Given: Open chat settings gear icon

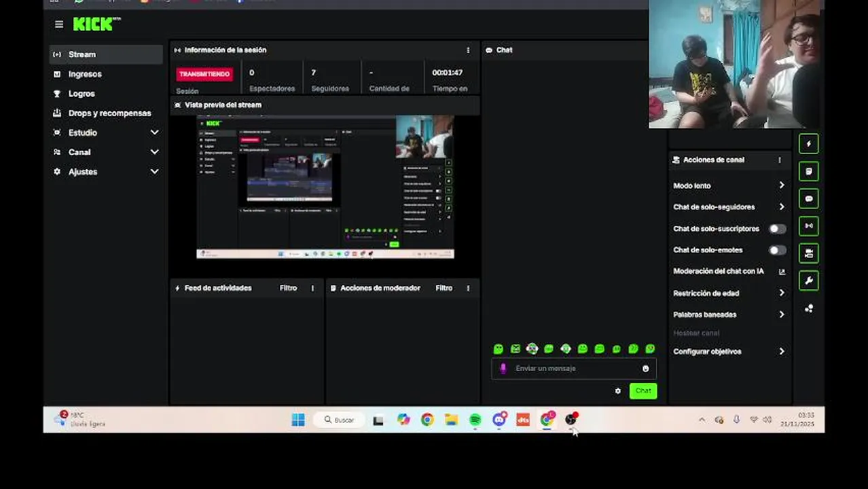Looking at the screenshot, I should (x=617, y=391).
